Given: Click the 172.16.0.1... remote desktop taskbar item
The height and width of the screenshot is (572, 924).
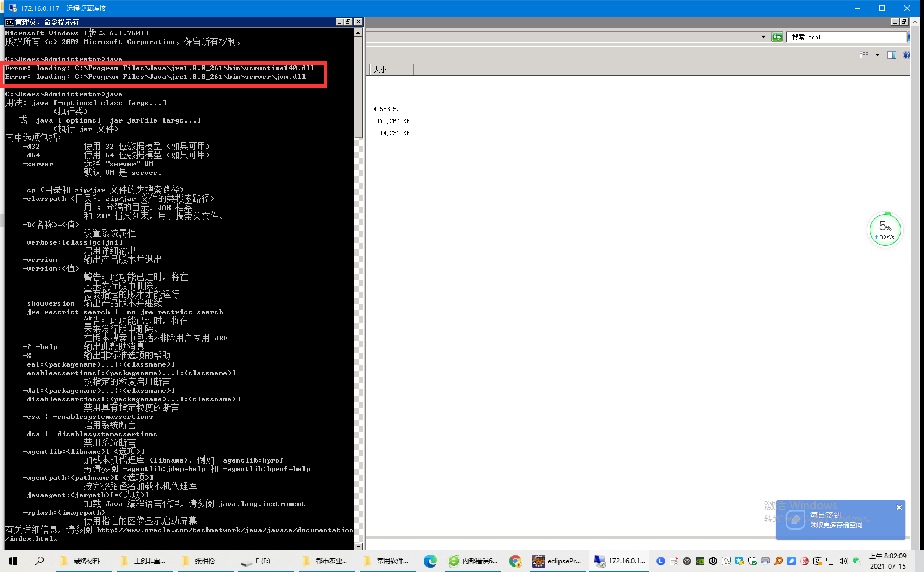Looking at the screenshot, I should coord(619,561).
